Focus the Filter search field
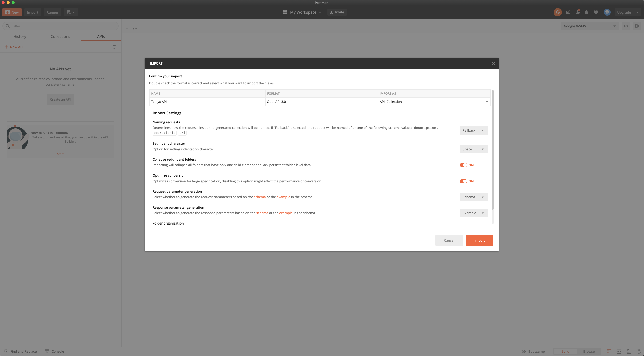644x356 pixels. point(60,26)
